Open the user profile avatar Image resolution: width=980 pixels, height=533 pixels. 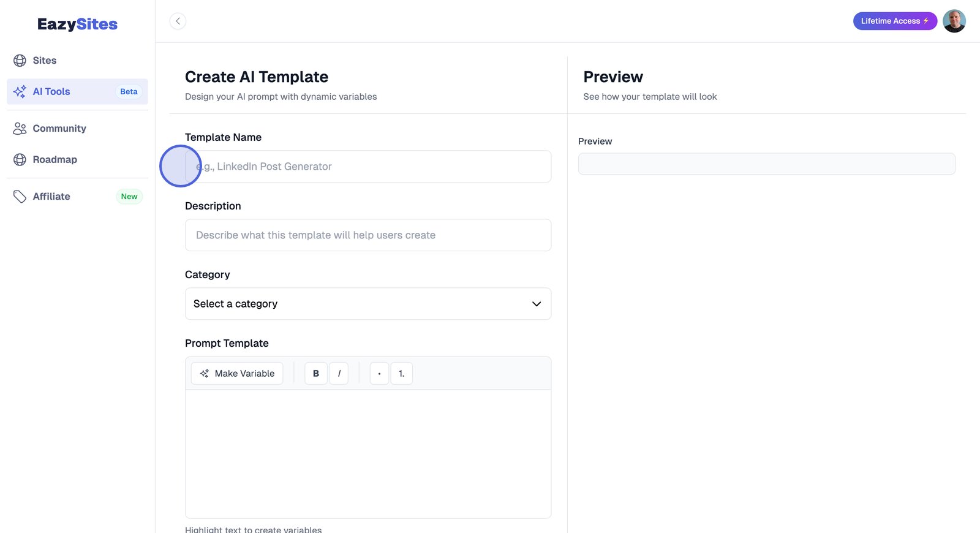click(954, 21)
